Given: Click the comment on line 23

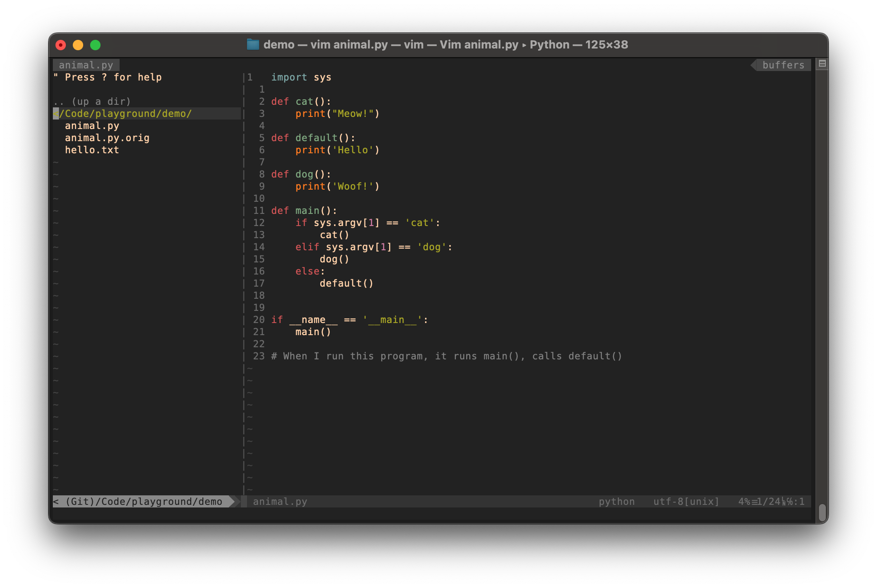Looking at the screenshot, I should click(447, 356).
